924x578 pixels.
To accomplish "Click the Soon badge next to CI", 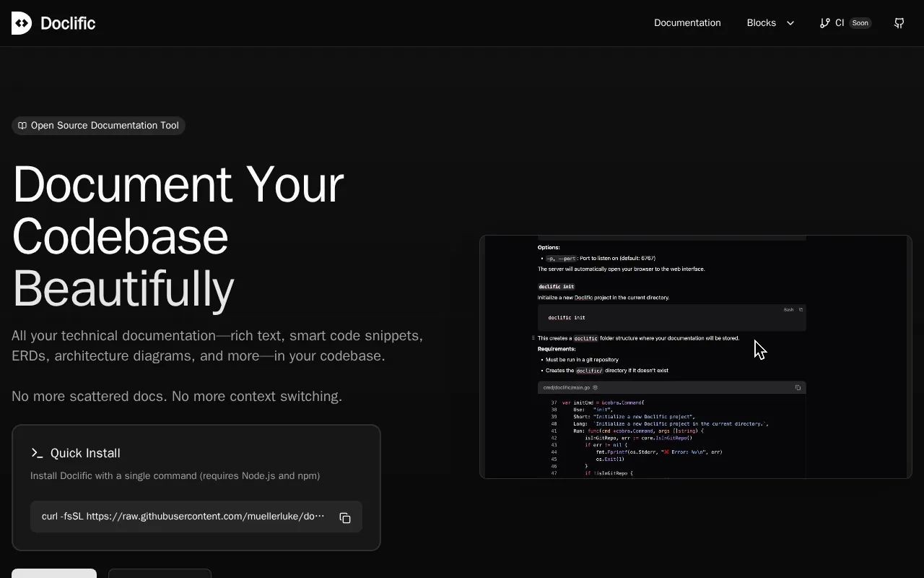I will (860, 23).
